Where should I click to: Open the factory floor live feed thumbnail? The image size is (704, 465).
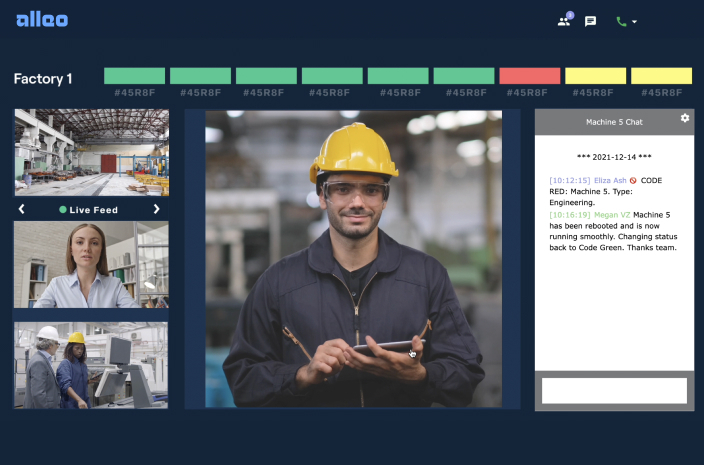pos(92,153)
